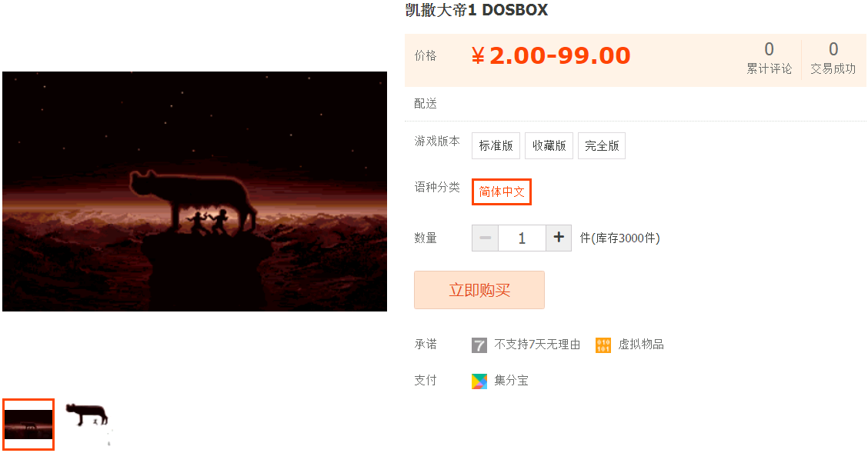The image size is (868, 453).
Task: Click the quantity input field
Action: [522, 238]
